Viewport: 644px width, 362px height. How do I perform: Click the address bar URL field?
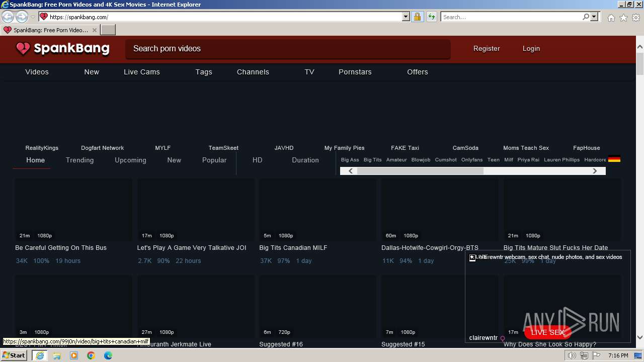pyautogui.click(x=221, y=17)
